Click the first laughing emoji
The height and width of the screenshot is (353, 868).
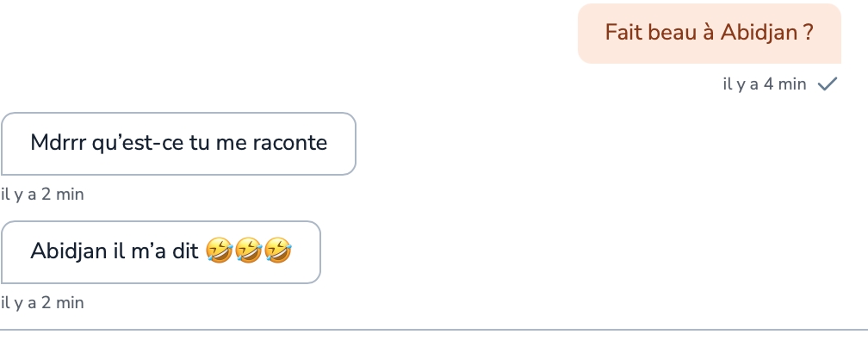(220, 251)
